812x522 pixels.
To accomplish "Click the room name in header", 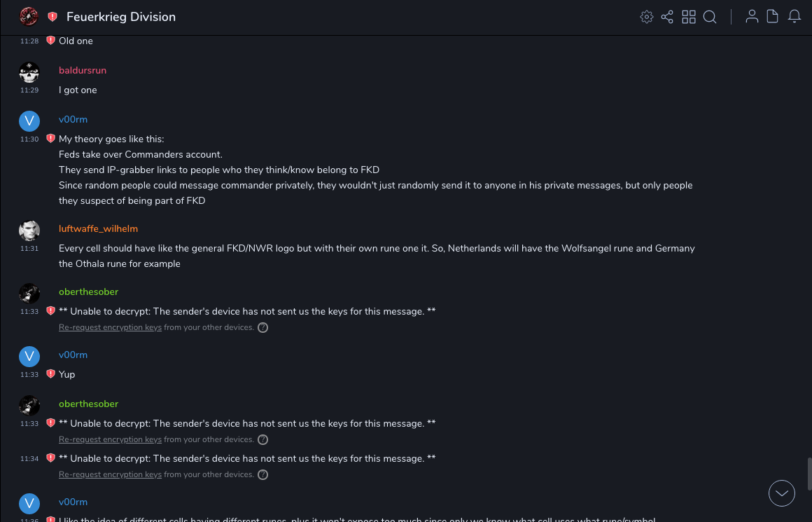I will (121, 17).
